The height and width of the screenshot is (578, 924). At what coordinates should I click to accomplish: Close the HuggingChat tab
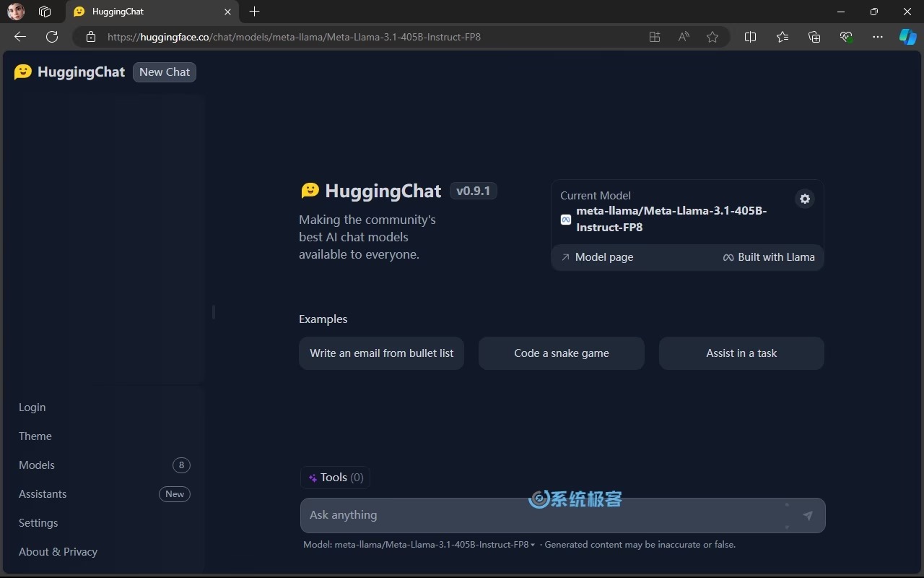227,12
